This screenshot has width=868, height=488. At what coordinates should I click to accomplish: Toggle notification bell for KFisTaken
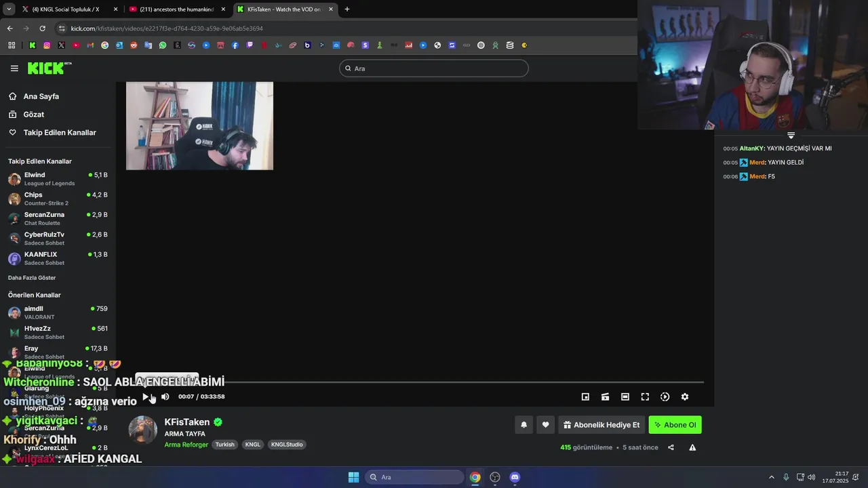point(524,425)
